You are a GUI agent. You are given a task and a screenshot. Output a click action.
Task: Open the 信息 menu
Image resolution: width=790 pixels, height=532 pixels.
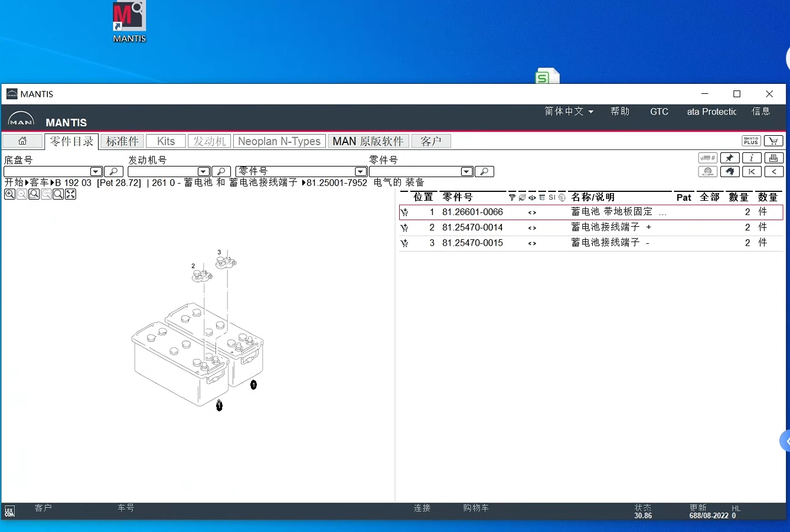click(761, 112)
